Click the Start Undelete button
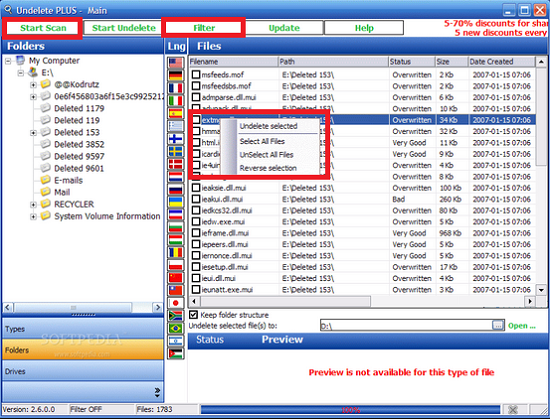This screenshot has height=419, width=550. pyautogui.click(x=123, y=28)
